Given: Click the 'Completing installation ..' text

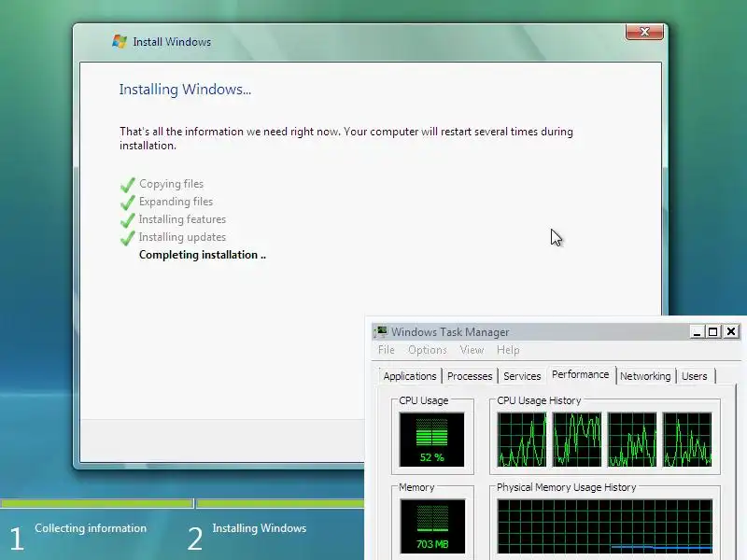Looking at the screenshot, I should click(203, 255).
